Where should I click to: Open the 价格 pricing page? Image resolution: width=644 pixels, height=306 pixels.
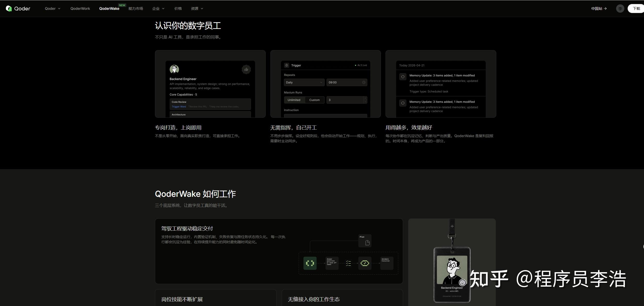pos(178,9)
